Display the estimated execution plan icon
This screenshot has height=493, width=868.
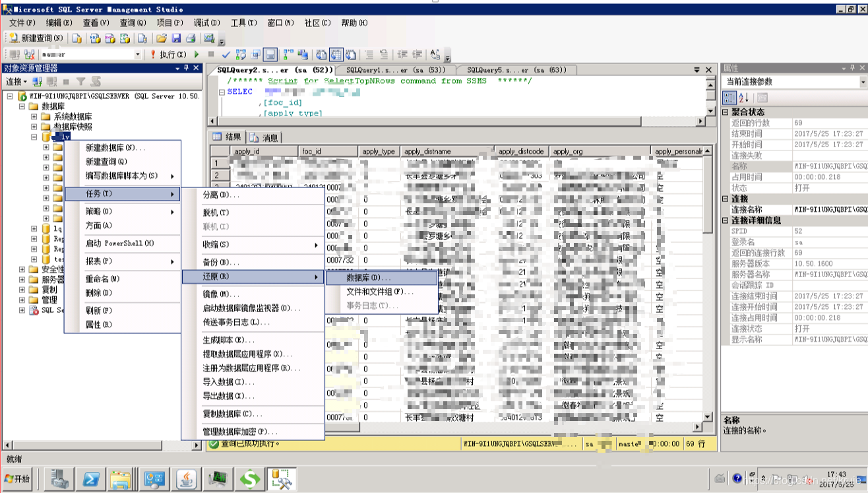click(241, 55)
